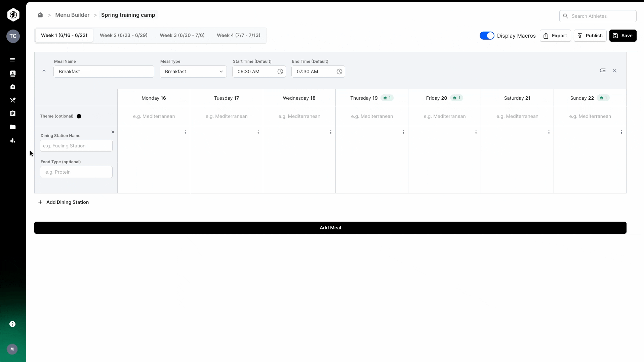Screen dimensions: 644x362
Task: Open the fork and knife sidebar icon
Action: click(x=12, y=100)
